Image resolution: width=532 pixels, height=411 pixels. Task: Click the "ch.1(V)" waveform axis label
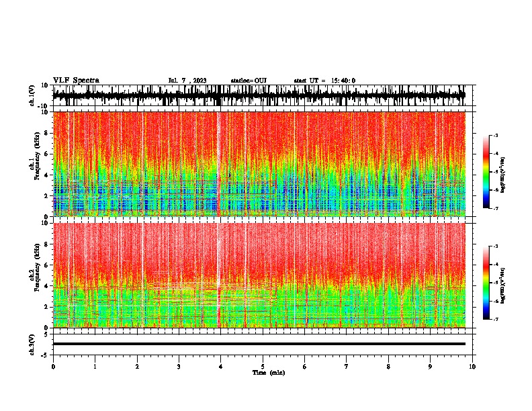[32, 95]
